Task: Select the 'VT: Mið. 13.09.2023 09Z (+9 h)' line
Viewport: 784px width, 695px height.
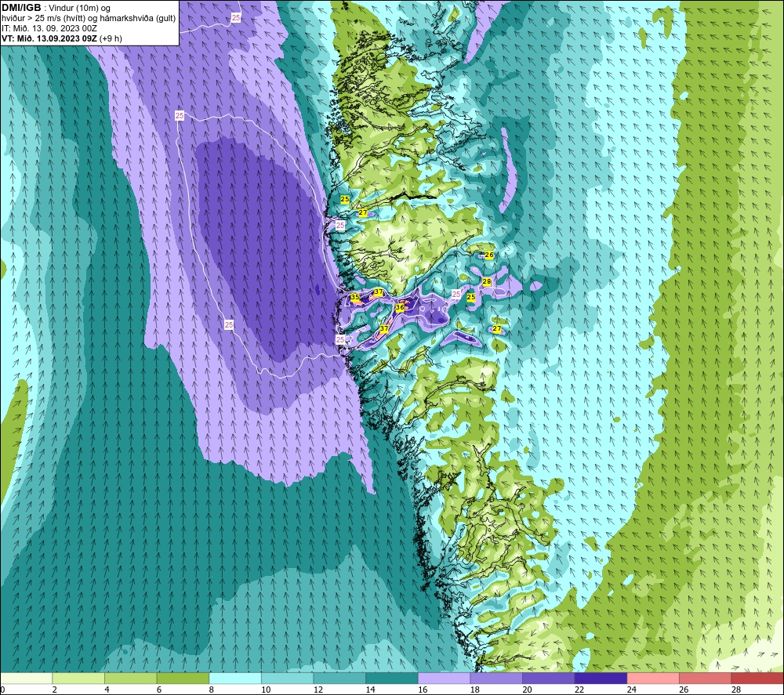Action: pos(61,38)
